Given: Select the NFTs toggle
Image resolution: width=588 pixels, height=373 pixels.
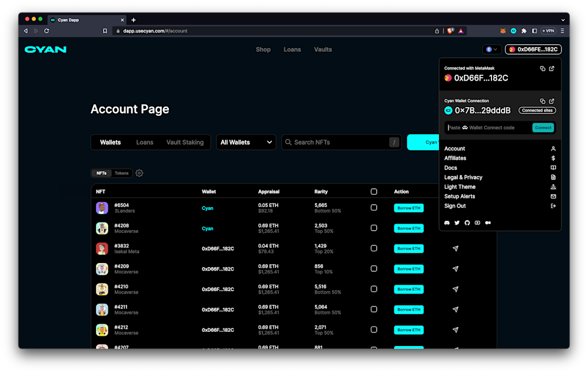Looking at the screenshot, I should click(x=101, y=173).
